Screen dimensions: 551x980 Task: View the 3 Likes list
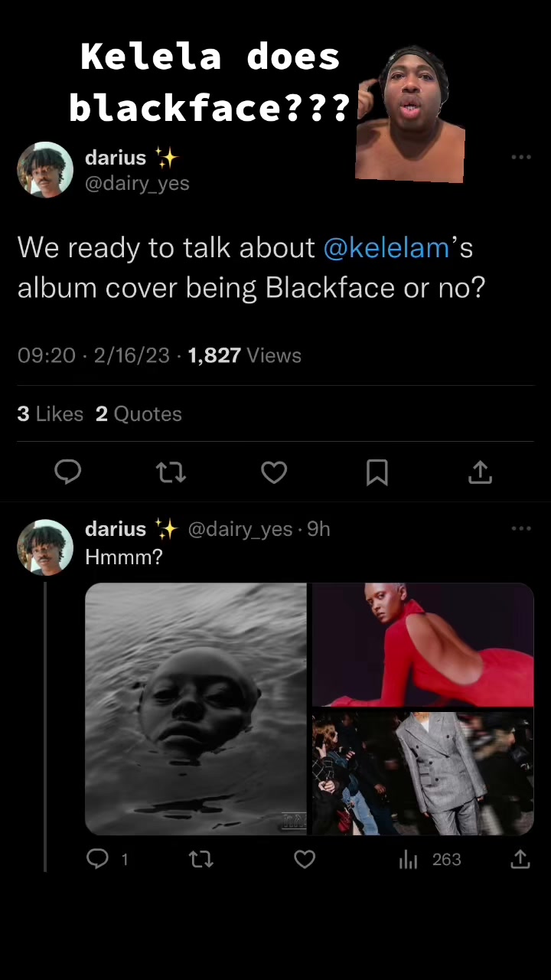(51, 414)
